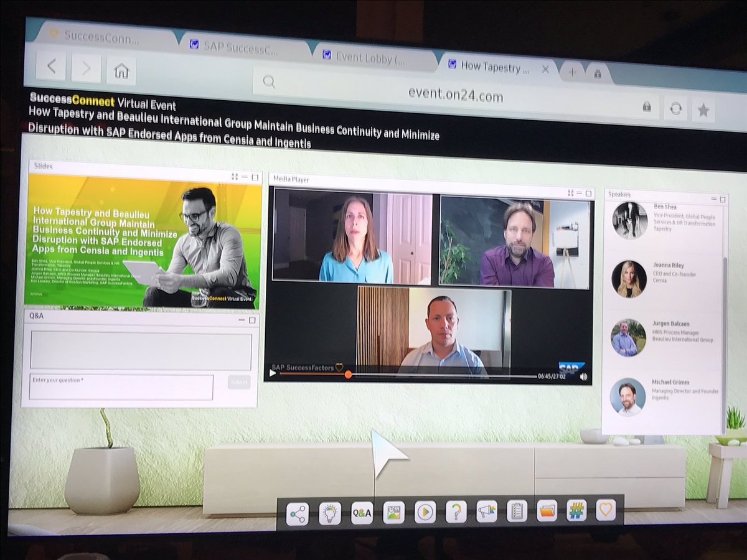Click the search magnifier in address bar
Image resolution: width=747 pixels, height=560 pixels.
pyautogui.click(x=270, y=82)
